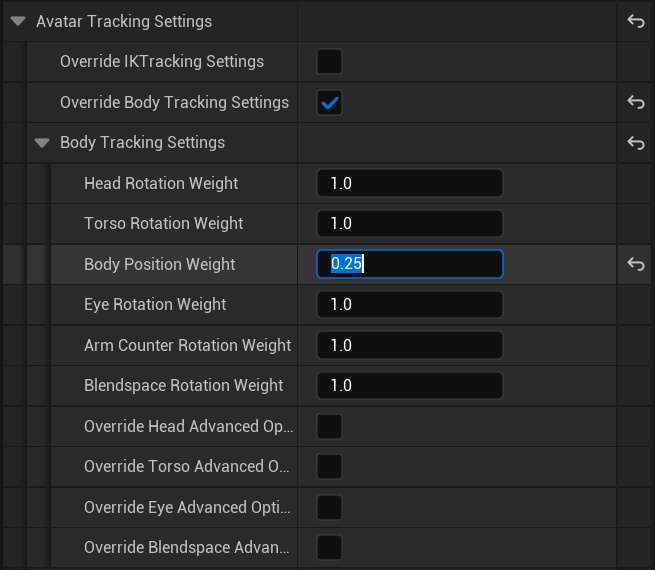Toggle Override Blendspace Advanced Options checkbox
655x570 pixels.
coord(329,548)
